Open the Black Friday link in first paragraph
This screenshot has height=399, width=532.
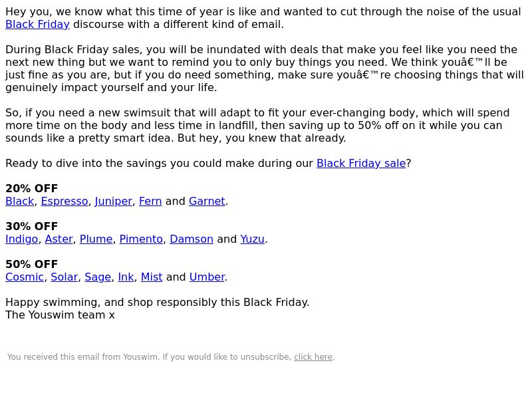click(x=37, y=25)
